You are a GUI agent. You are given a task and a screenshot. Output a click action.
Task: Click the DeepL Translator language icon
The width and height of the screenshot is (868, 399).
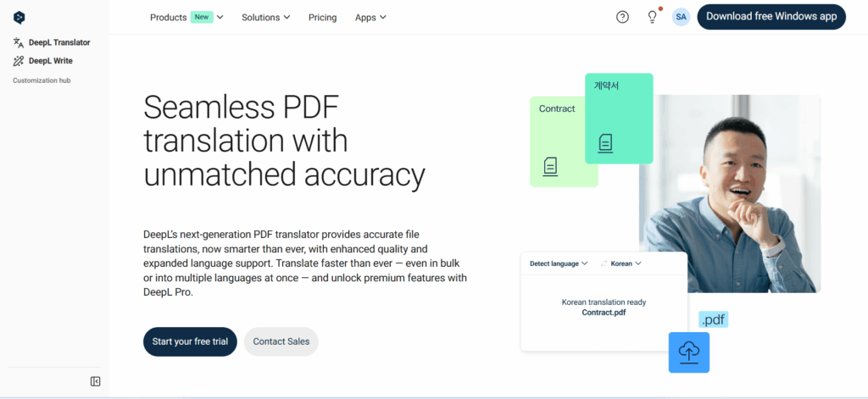point(19,42)
